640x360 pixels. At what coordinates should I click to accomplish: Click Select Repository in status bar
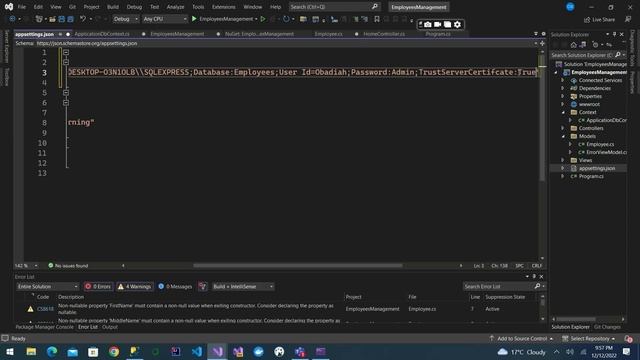[x=588, y=338]
